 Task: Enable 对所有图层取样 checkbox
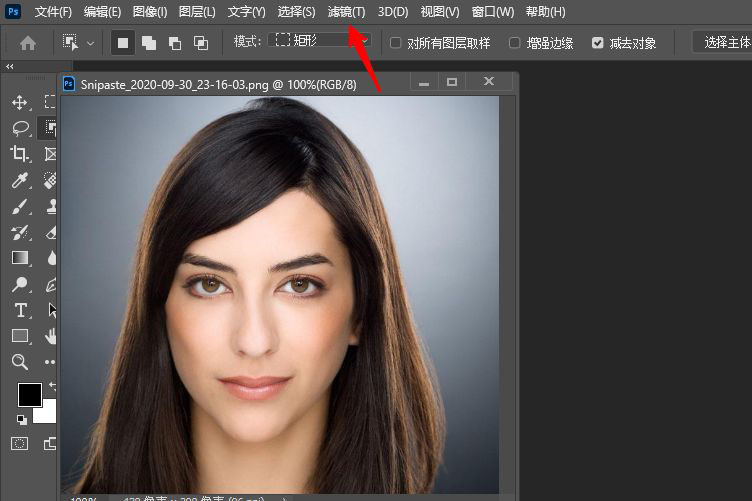pos(396,43)
